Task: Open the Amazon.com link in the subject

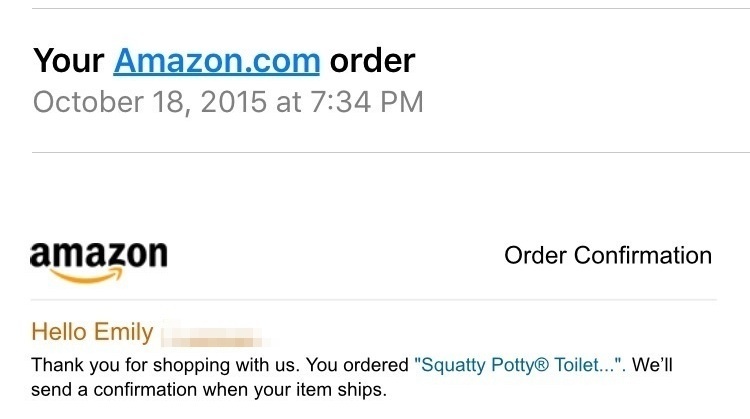Action: pos(216,61)
